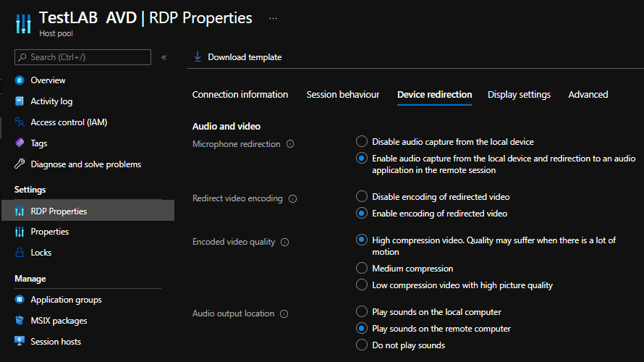Click the RDP Properties sliders icon
The height and width of the screenshot is (362, 644).
(20, 211)
